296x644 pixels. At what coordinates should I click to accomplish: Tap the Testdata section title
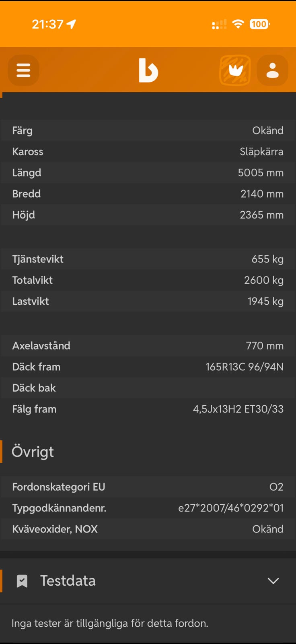tap(68, 581)
